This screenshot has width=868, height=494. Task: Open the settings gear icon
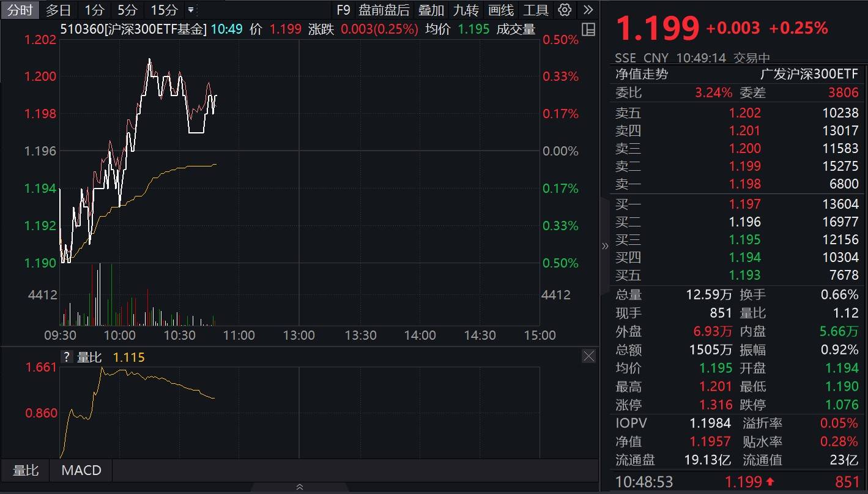point(563,10)
